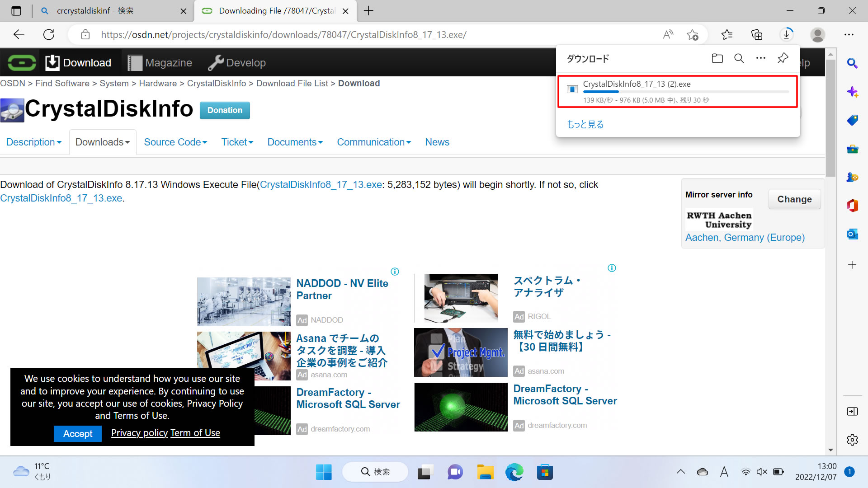Open Microsoft Office icon in sidebar

852,206
